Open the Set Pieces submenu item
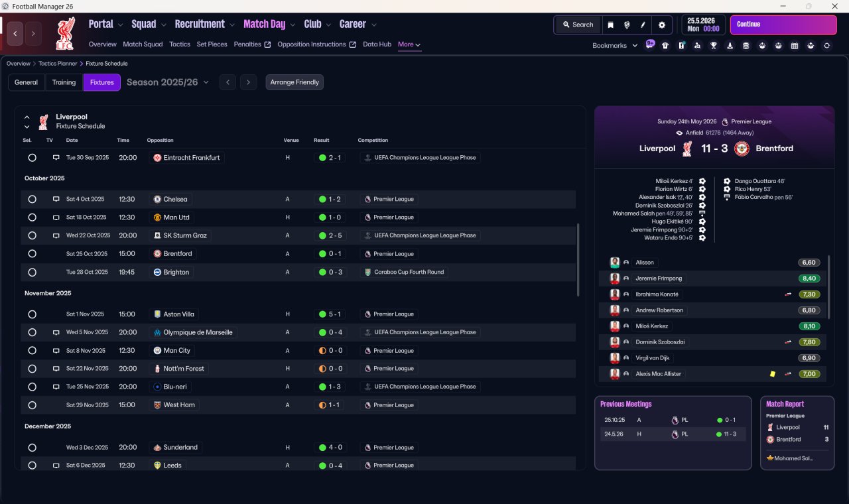Viewport: 849px width, 504px height. point(212,44)
